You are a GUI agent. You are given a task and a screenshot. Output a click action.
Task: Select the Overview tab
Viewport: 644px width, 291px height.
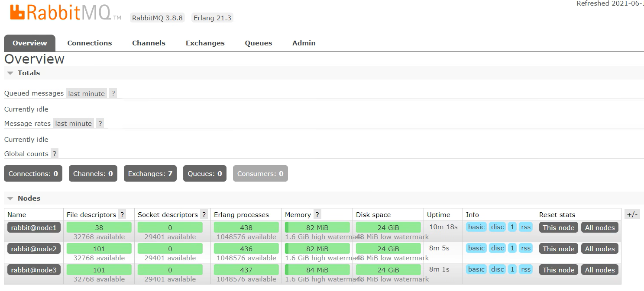tap(29, 43)
